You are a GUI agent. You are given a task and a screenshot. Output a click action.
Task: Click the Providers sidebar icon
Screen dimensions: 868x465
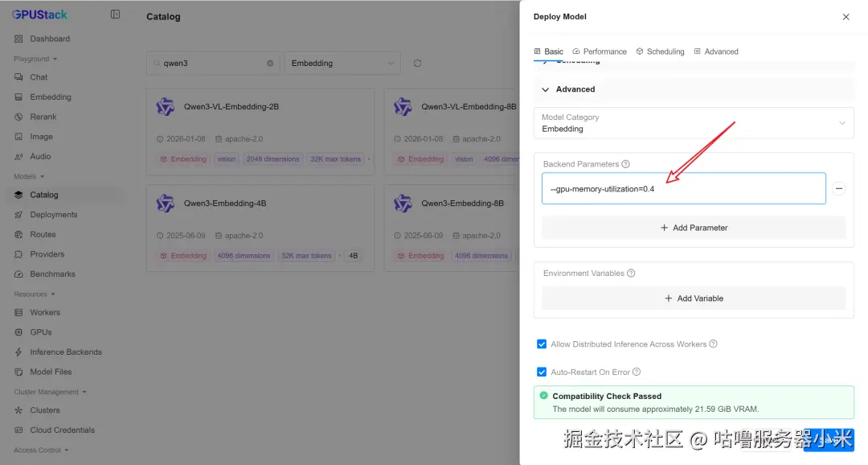click(x=18, y=254)
